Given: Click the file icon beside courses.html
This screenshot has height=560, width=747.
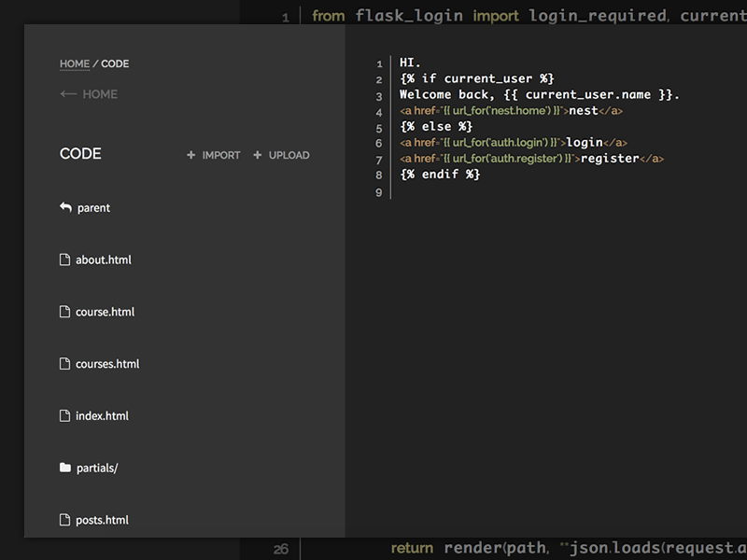Looking at the screenshot, I should point(63,364).
